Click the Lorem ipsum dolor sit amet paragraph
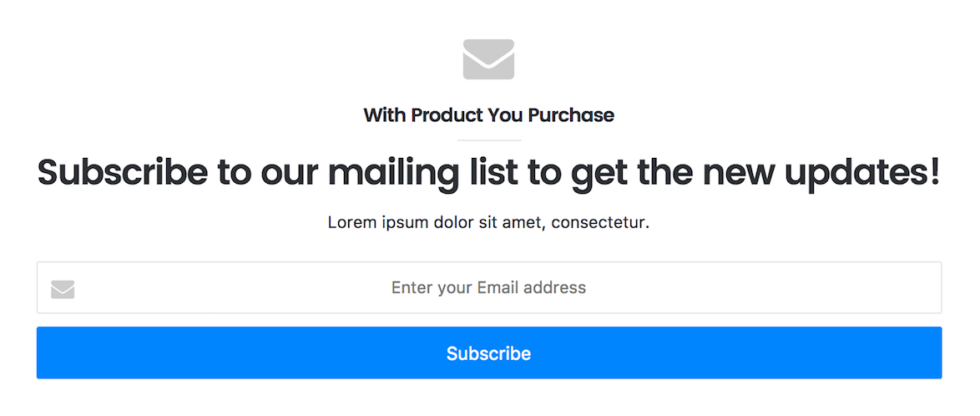This screenshot has height=416, width=980. click(x=489, y=222)
